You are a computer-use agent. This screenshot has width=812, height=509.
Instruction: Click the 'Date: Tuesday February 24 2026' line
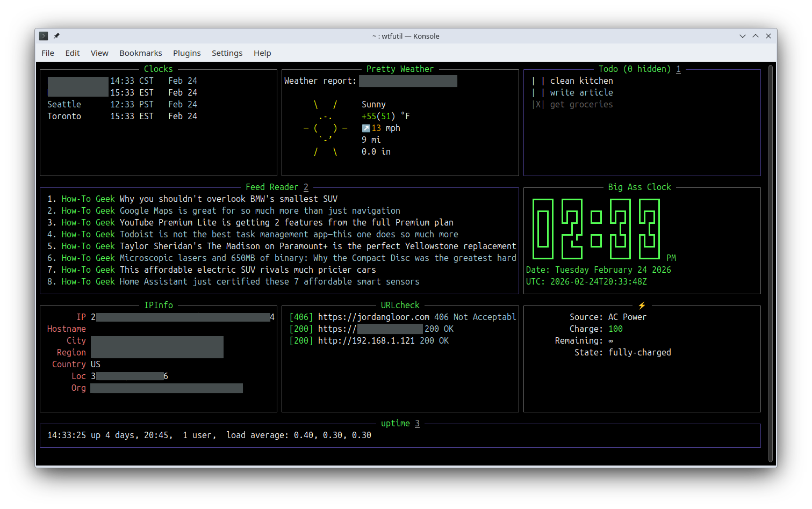point(598,270)
